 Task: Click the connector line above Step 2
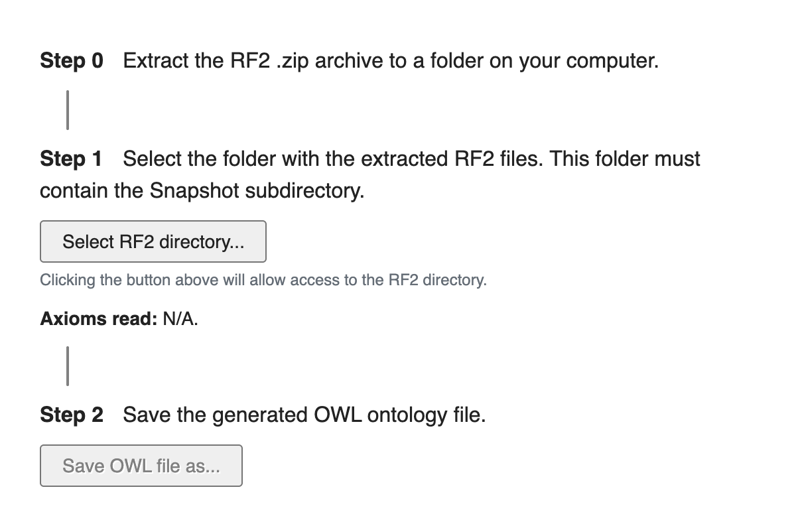pos(68,366)
